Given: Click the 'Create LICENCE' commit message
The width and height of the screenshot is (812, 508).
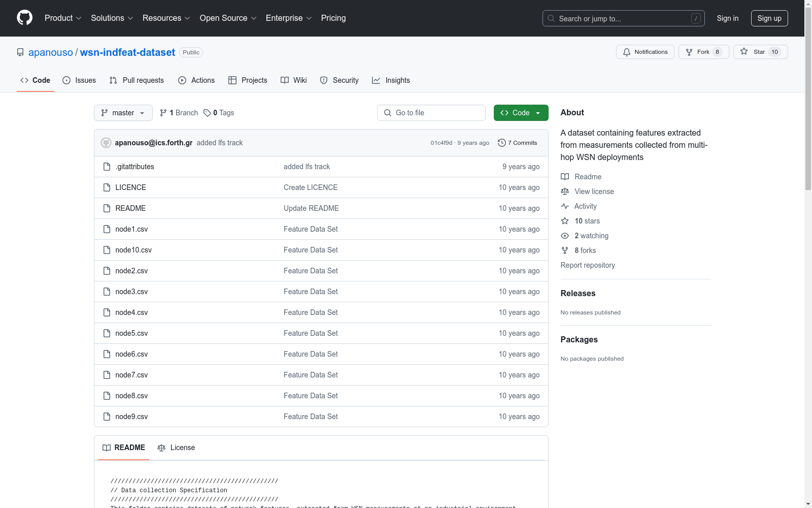Looking at the screenshot, I should 311,187.
